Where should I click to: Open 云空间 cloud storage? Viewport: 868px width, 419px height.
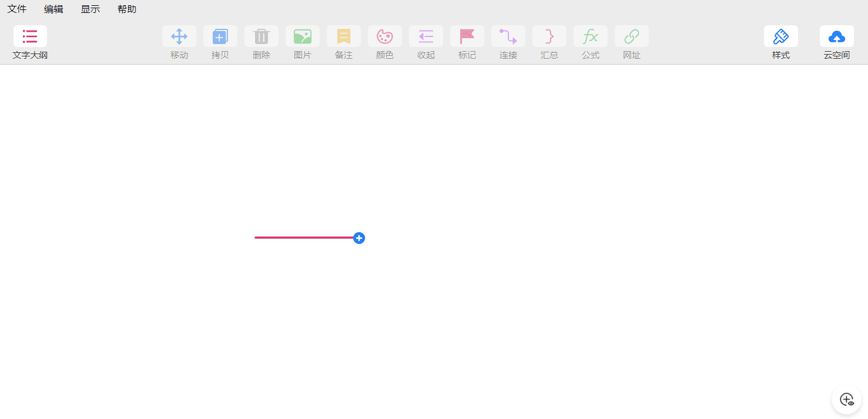coord(837,36)
